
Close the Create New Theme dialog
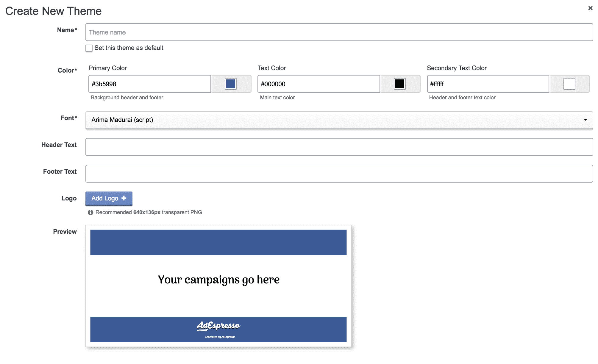tap(590, 8)
